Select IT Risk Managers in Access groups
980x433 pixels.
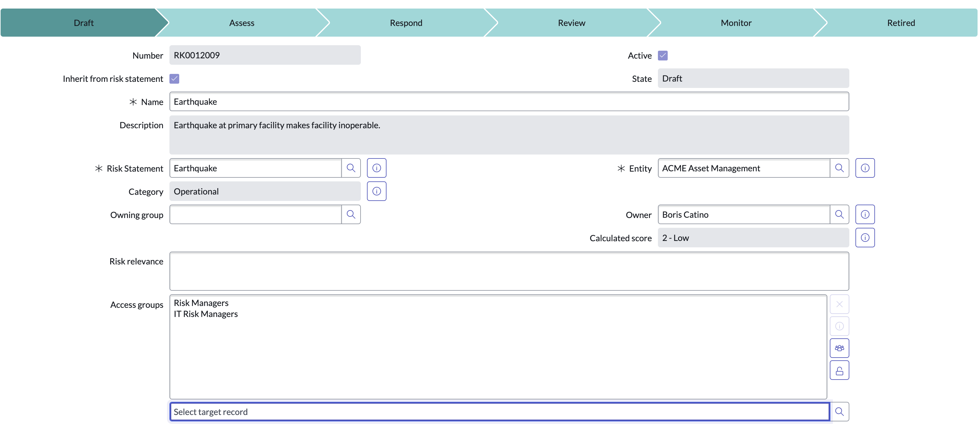tap(205, 314)
